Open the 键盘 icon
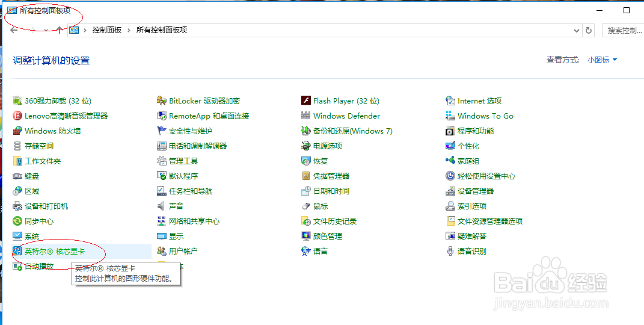The image size is (644, 325). [17, 176]
